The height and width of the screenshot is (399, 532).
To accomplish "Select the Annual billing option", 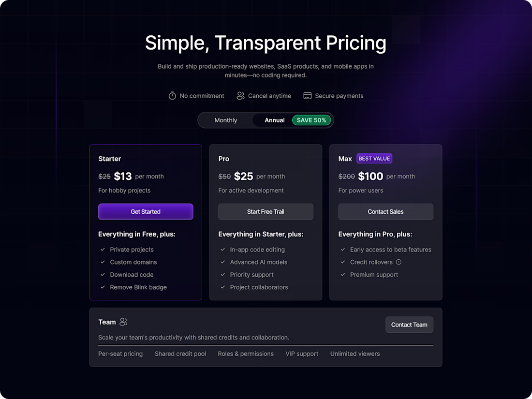I will pyautogui.click(x=274, y=120).
